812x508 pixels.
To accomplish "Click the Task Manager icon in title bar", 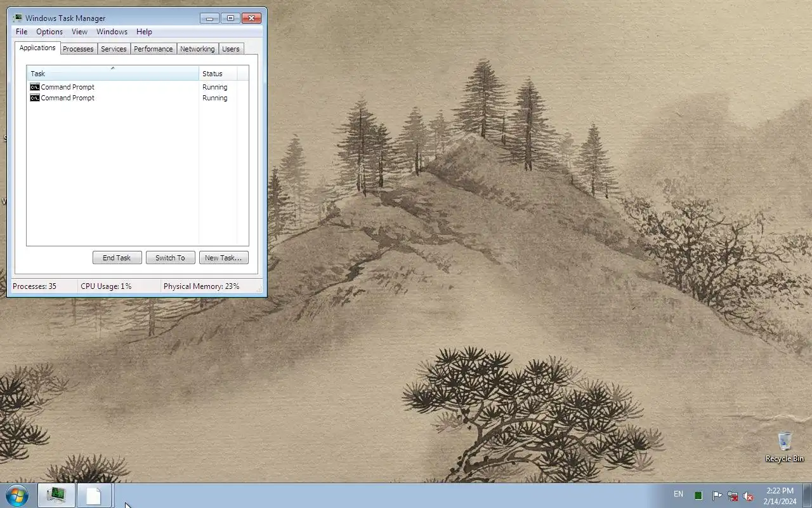I will pos(17,18).
